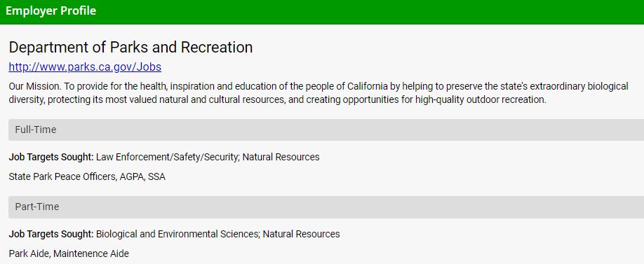The image size is (644, 264).
Task: Click the Employer Profile header title
Action: click(x=51, y=11)
